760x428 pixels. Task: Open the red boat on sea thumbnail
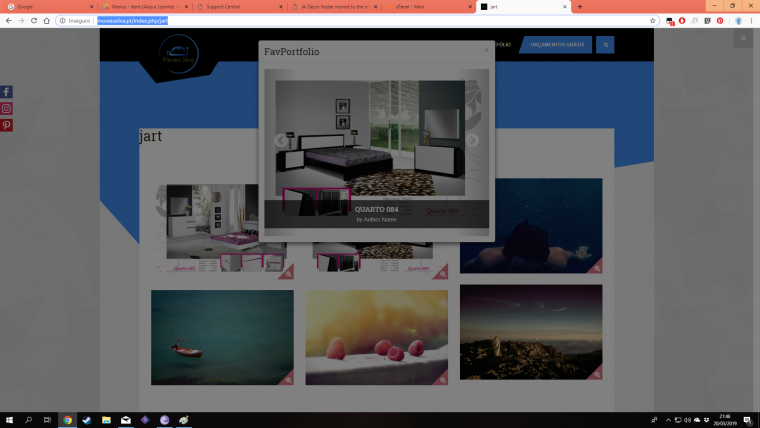222,337
